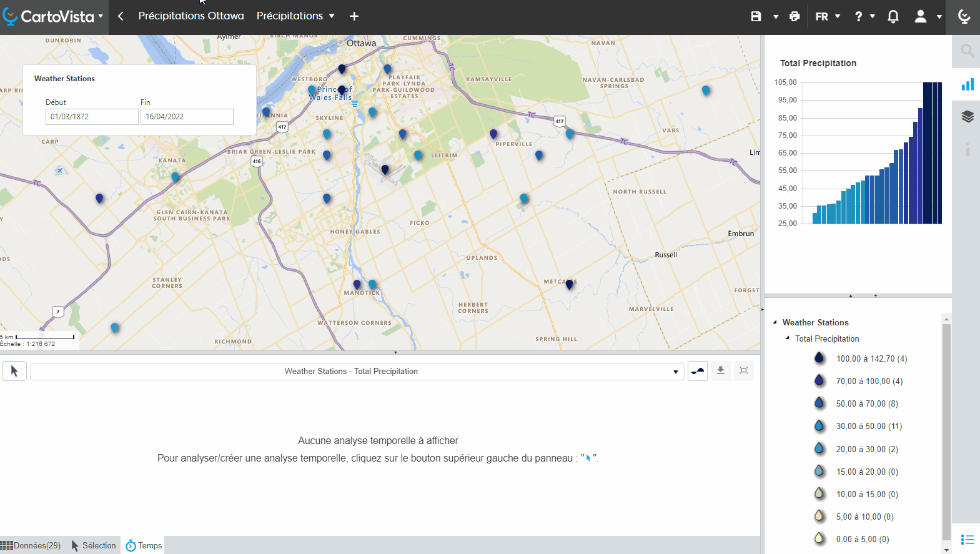Collapse the Weather Stations legend group
980x554 pixels.
775,322
